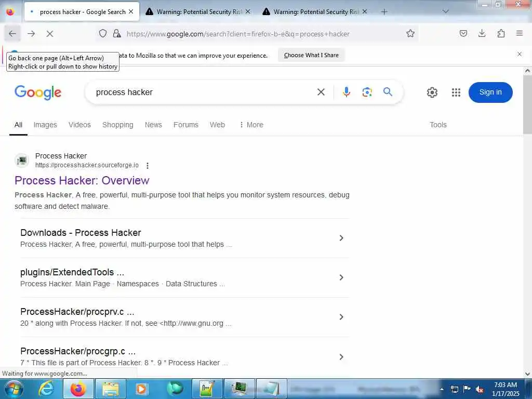Open Windows Media Player from taskbar

(x=142, y=389)
